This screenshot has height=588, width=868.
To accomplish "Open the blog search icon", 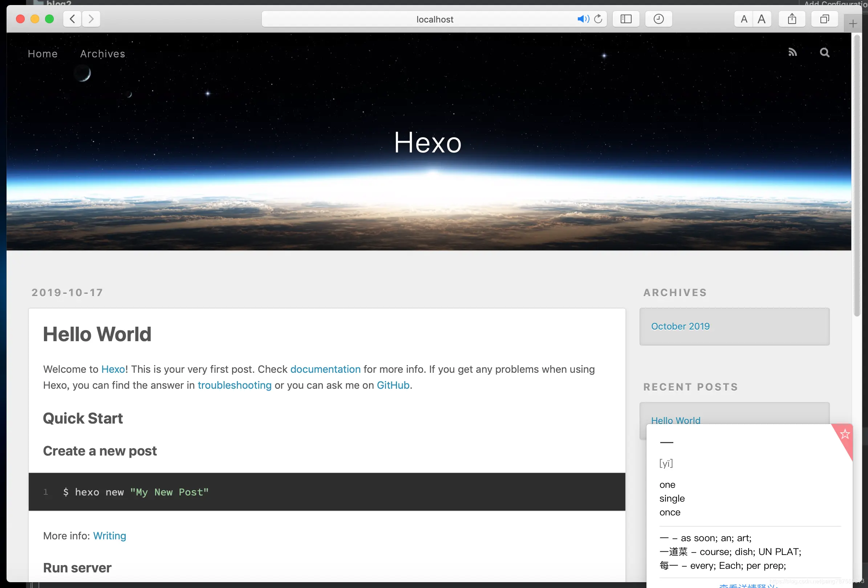I will click(824, 53).
